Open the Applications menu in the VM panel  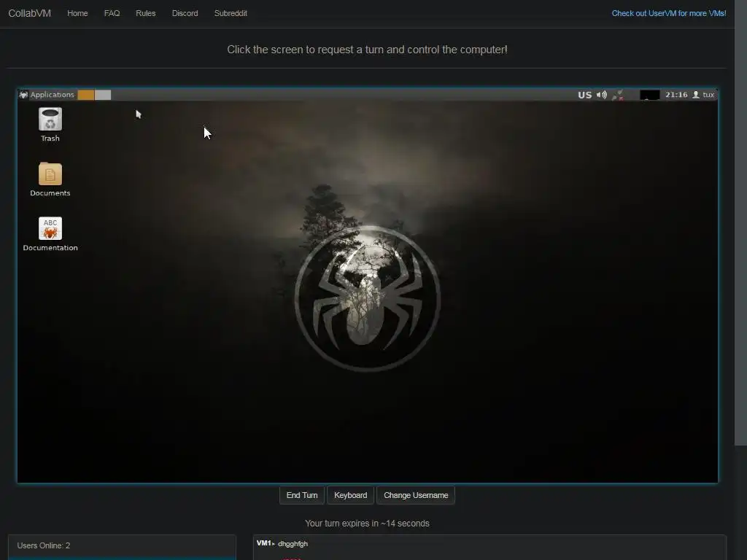point(47,95)
